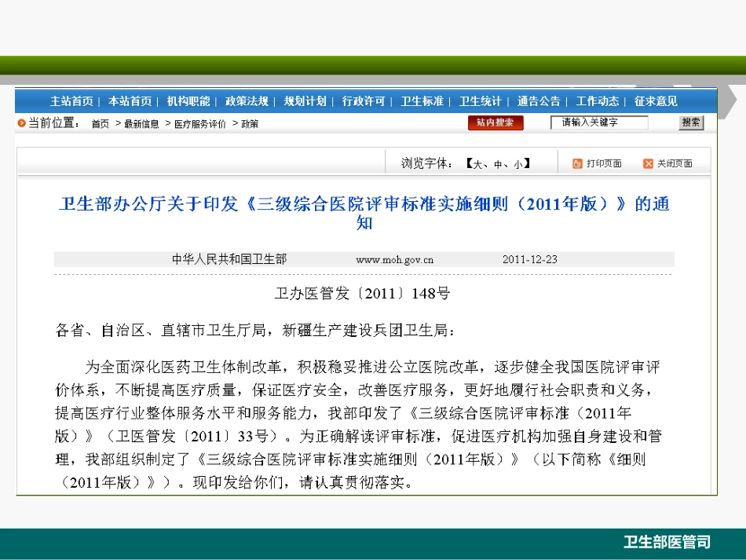Screen dimensions: 746x560
Task: Open the 征求意见 menu item
Action: pos(656,101)
